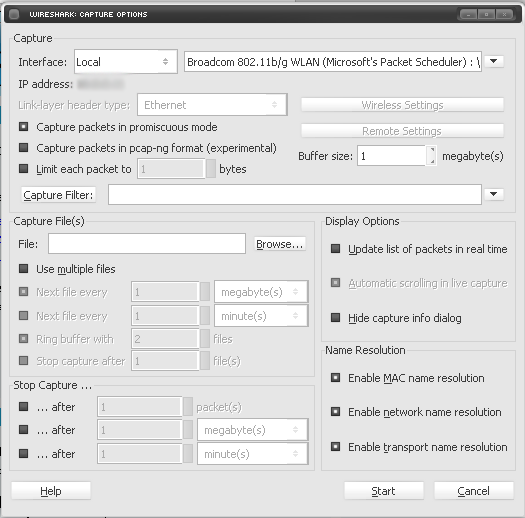Check Limit each packet to option

(23, 169)
